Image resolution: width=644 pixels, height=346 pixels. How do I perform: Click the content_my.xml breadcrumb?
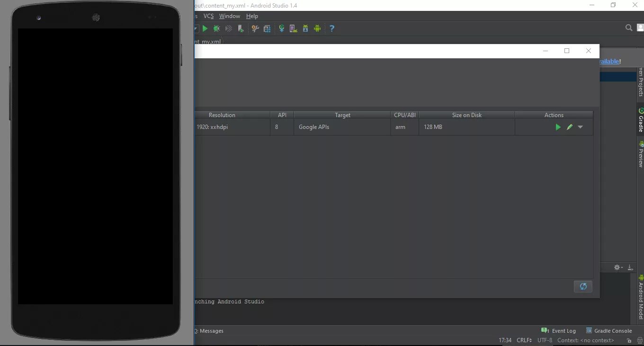207,42
